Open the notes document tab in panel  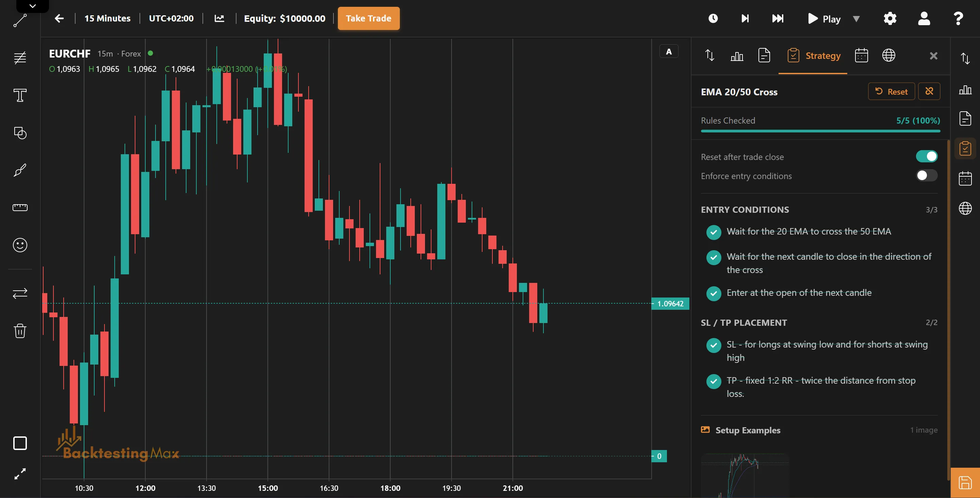[764, 55]
